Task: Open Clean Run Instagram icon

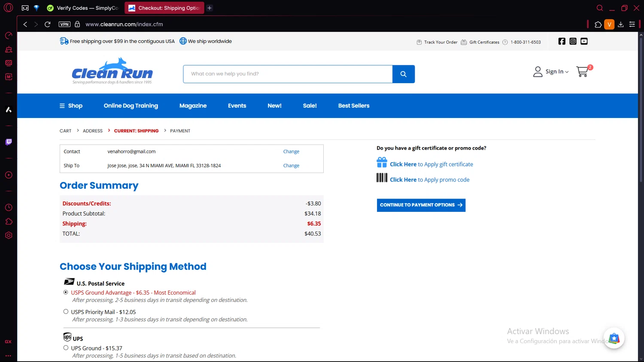Action: (573, 41)
